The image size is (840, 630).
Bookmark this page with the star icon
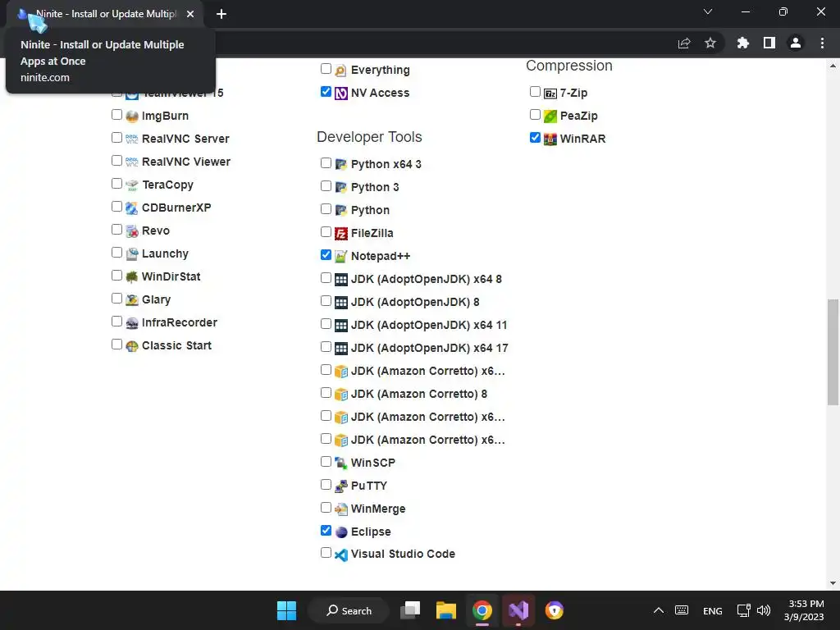click(x=710, y=43)
